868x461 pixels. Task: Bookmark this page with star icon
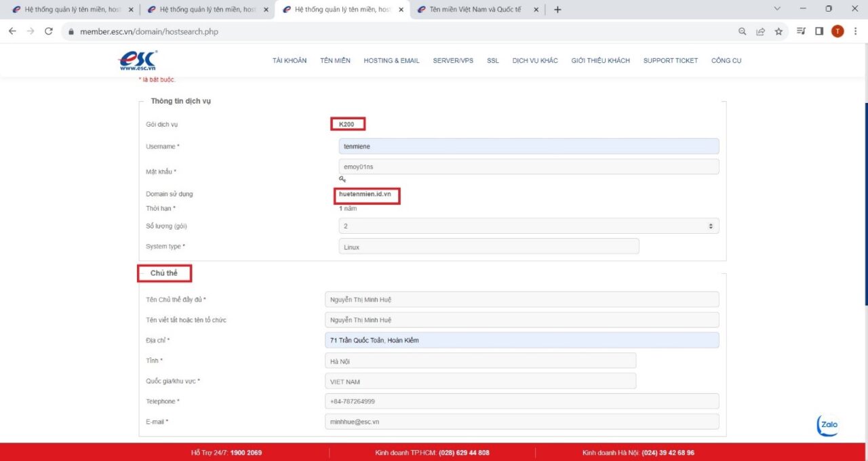click(x=778, y=31)
